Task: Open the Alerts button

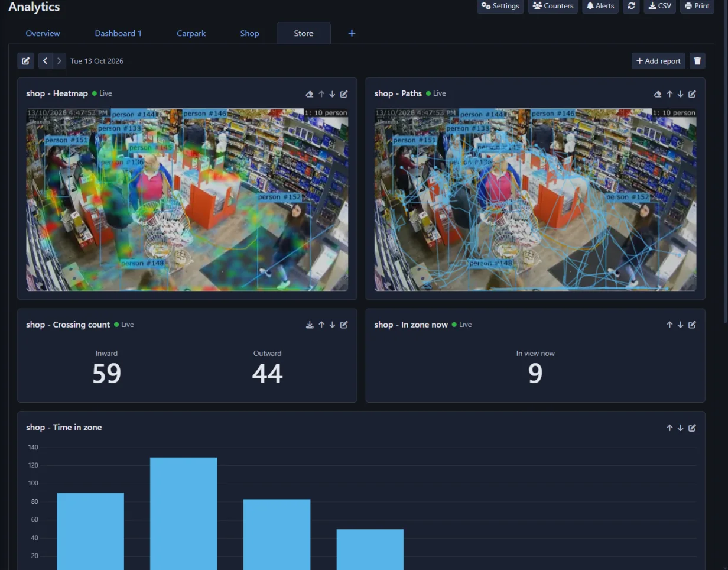Action: [x=600, y=6]
